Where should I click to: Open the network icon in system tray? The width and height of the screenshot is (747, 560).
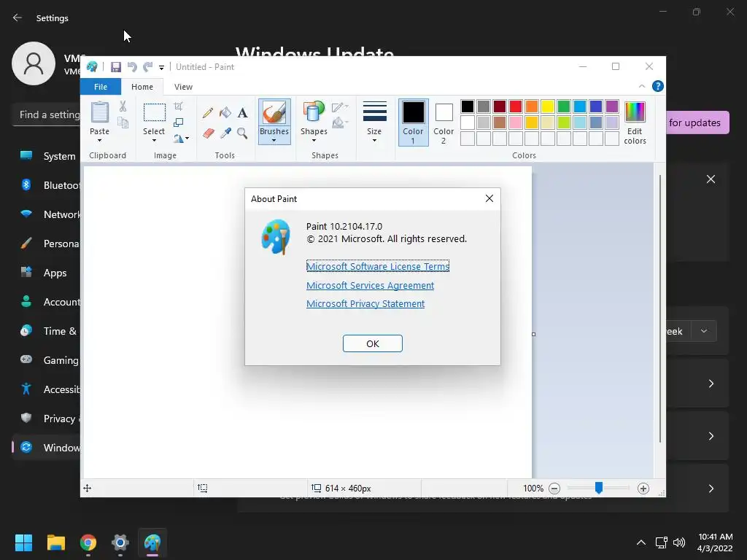tap(661, 542)
